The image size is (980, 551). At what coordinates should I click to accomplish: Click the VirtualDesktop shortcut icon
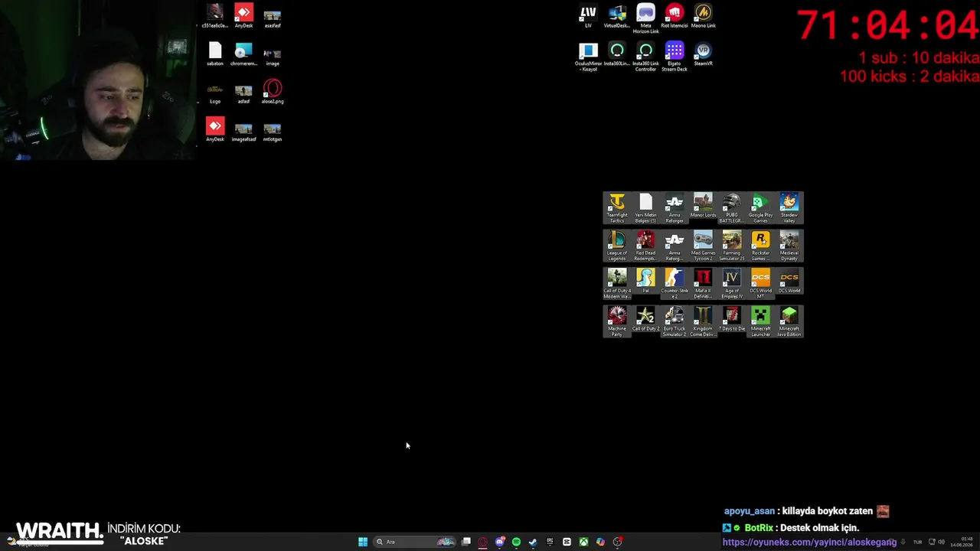pyautogui.click(x=617, y=16)
